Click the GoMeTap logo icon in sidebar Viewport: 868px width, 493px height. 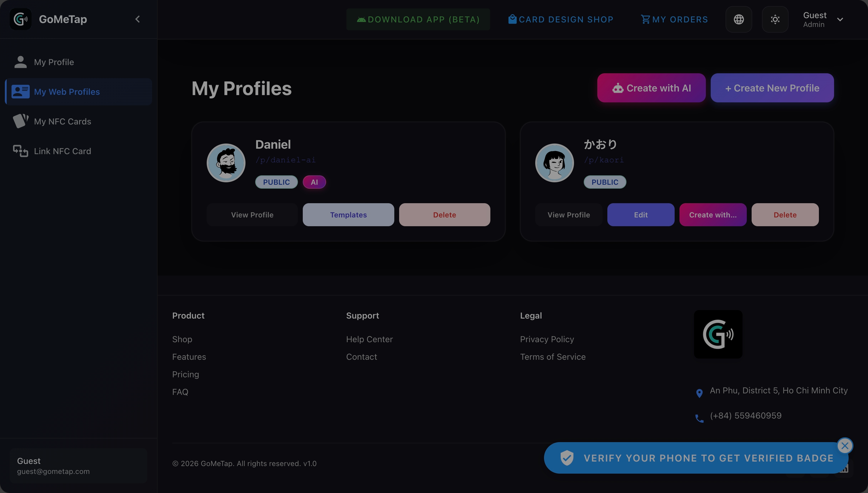(x=20, y=19)
